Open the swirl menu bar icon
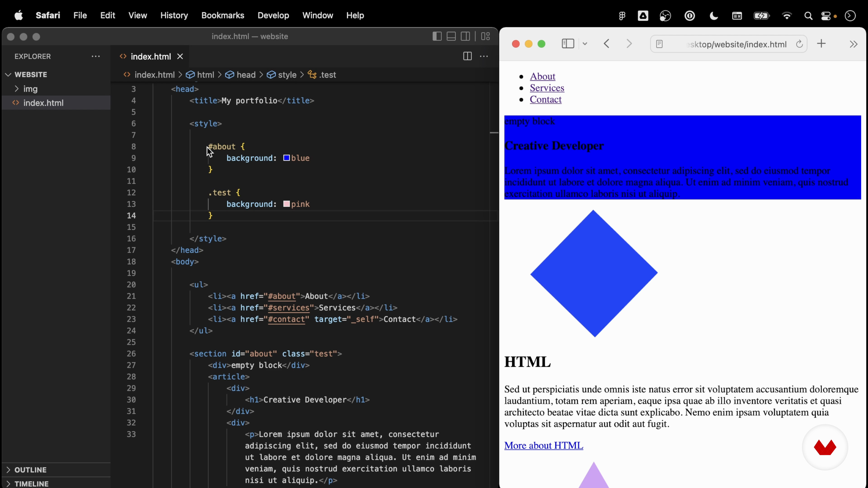Viewport: 868px width, 488px height. 665,16
